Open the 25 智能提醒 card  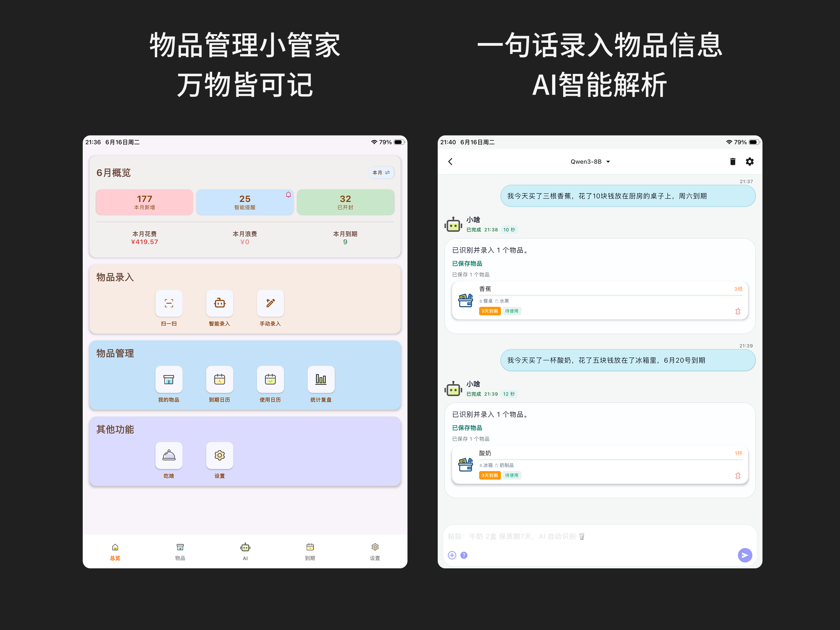click(x=245, y=202)
